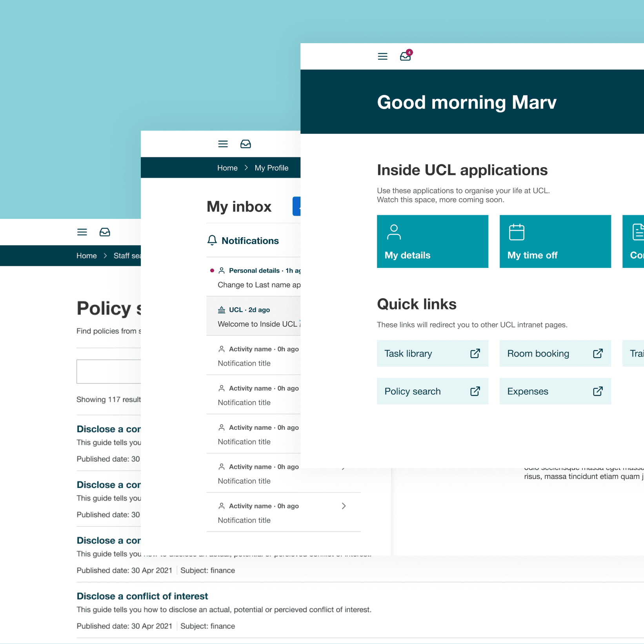The width and height of the screenshot is (644, 644).
Task: Click Home breadcrumb on Staff search page
Action: [x=87, y=256]
